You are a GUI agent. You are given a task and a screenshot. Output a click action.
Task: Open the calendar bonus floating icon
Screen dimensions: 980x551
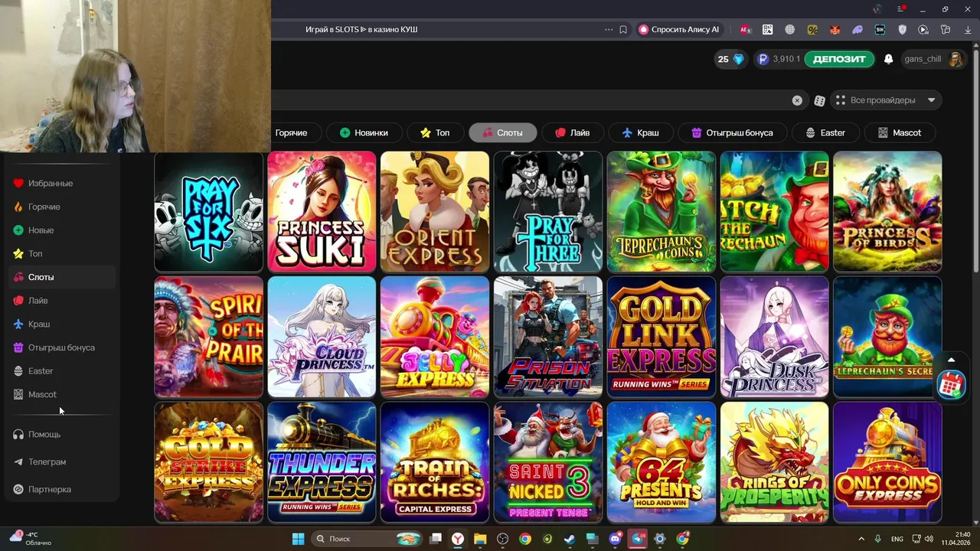tap(951, 384)
